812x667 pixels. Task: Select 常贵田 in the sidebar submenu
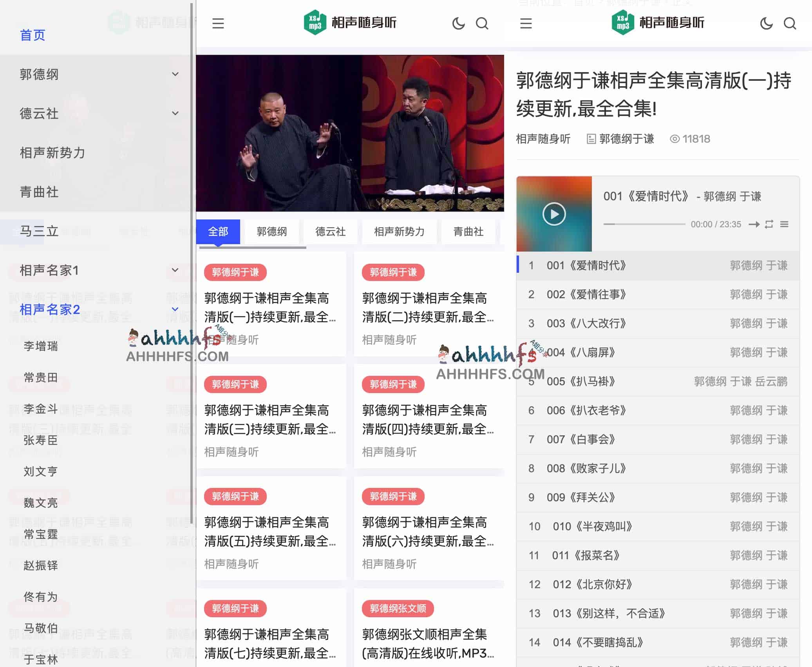41,378
